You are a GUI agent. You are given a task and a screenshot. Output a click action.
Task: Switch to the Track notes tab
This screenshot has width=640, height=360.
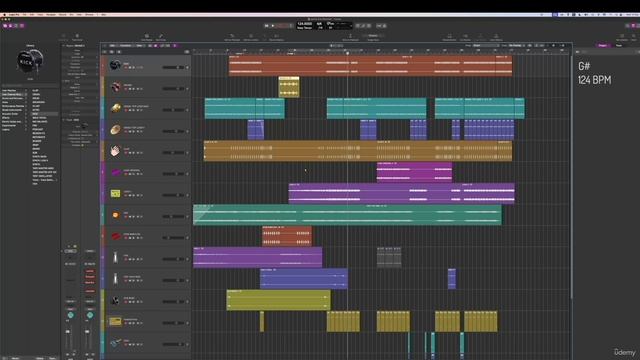(x=619, y=45)
